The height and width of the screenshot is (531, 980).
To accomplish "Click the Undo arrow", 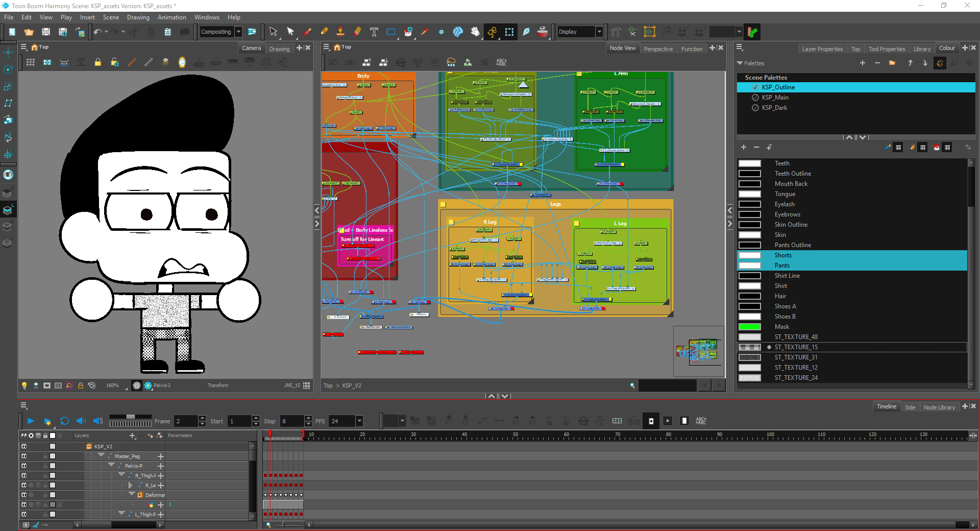I will [97, 32].
